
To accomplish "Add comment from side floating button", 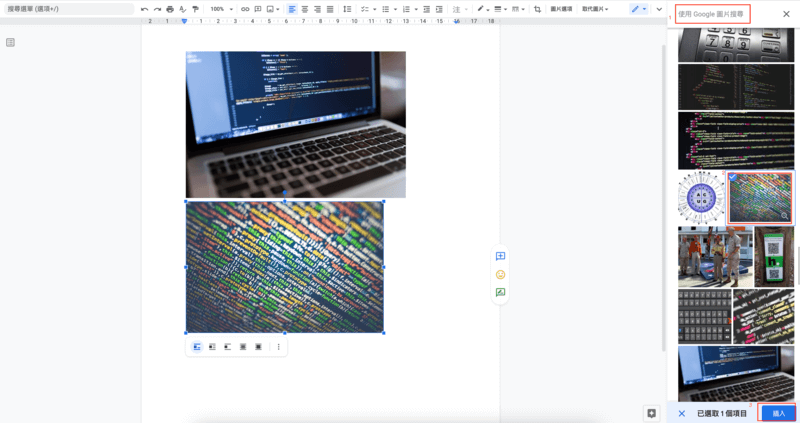I will click(x=500, y=256).
